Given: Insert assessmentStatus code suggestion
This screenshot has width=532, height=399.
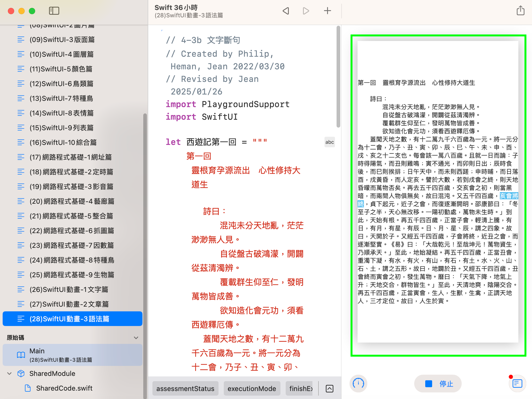Looking at the screenshot, I should 185,388.
